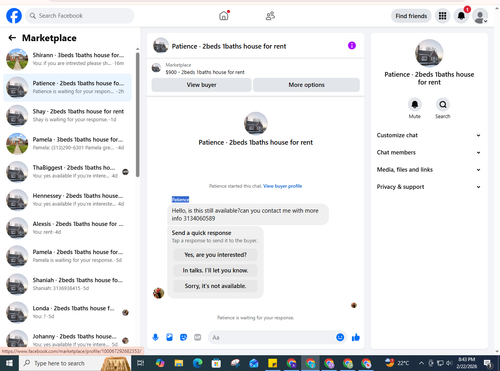The image size is (500, 371).
Task: Mute the Patience conversation
Action: tap(415, 105)
